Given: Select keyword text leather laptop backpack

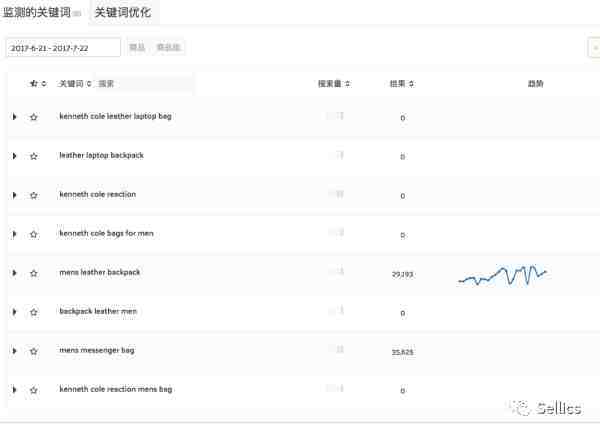Looking at the screenshot, I should 101,155.
